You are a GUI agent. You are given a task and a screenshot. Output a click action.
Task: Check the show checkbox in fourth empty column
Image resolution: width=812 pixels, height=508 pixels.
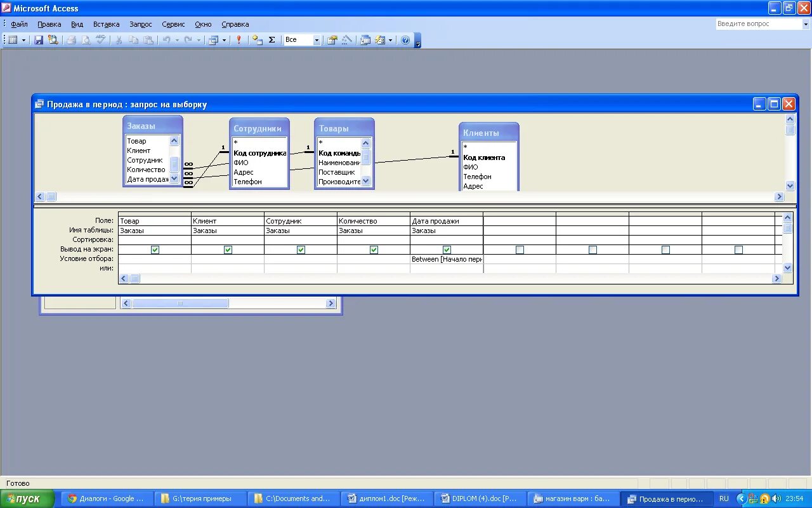[x=738, y=250]
